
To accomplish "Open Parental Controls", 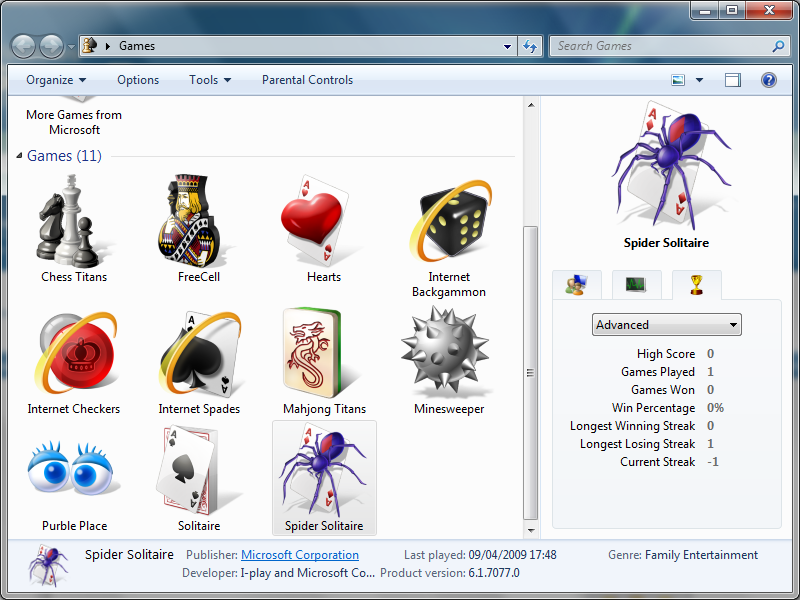I will (307, 80).
